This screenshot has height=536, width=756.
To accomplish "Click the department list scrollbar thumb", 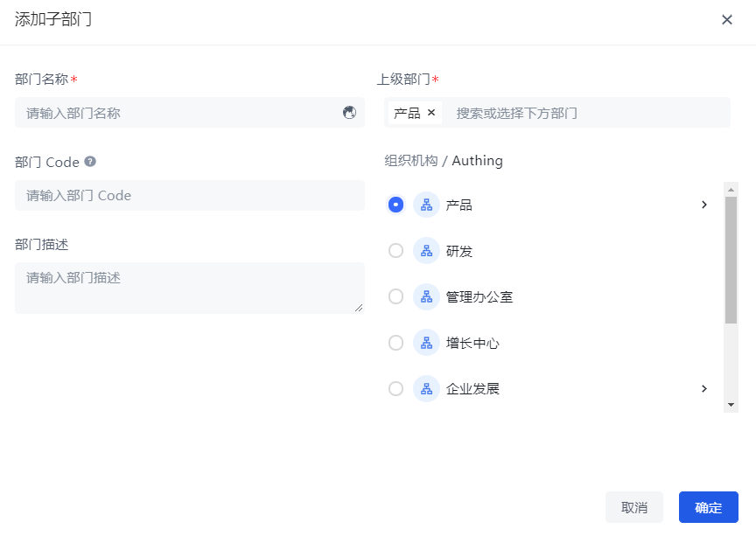I will click(731, 259).
